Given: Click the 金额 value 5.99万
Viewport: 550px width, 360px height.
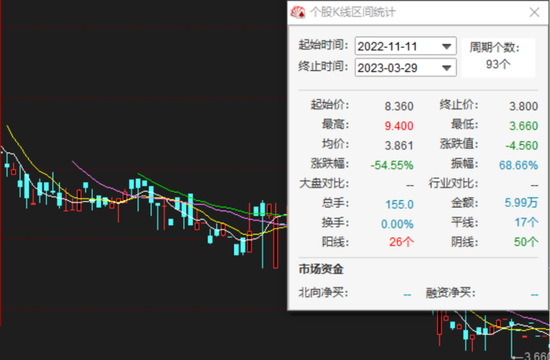Looking at the screenshot, I should (x=521, y=202).
